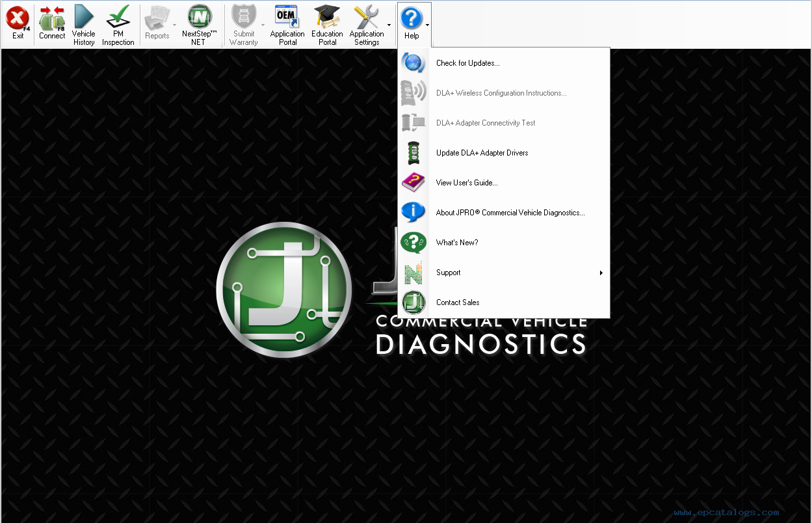Image resolution: width=812 pixels, height=523 pixels.
Task: Expand the Support submenu arrow
Action: [x=601, y=273]
